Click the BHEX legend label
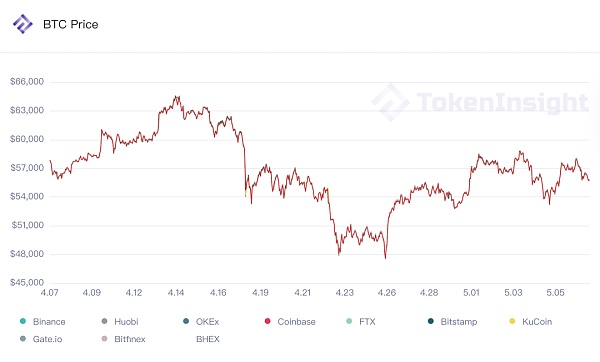 point(208,339)
